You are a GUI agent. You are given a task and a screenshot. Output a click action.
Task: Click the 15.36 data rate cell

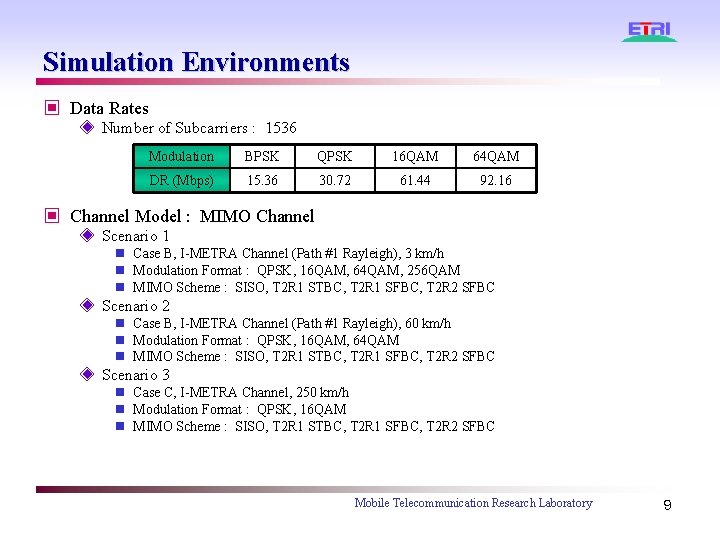pos(262,180)
